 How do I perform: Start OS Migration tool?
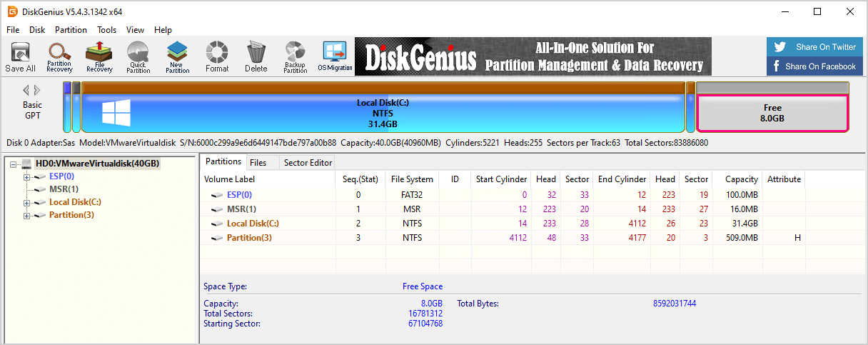[335, 57]
